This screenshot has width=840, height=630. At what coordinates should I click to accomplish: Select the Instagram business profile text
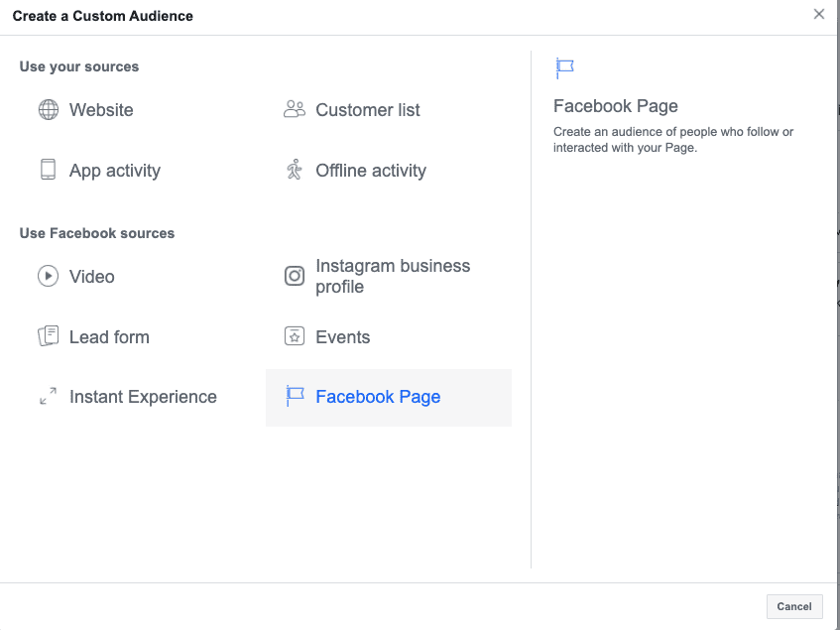coord(393,277)
